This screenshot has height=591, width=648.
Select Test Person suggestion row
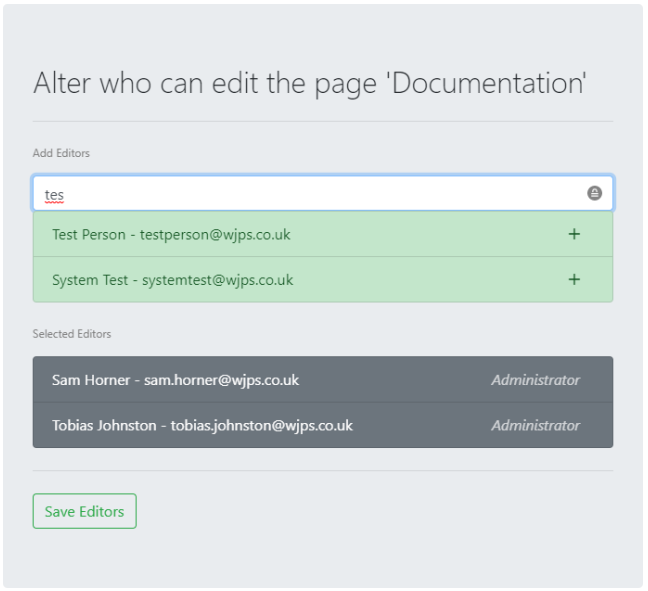(323, 234)
